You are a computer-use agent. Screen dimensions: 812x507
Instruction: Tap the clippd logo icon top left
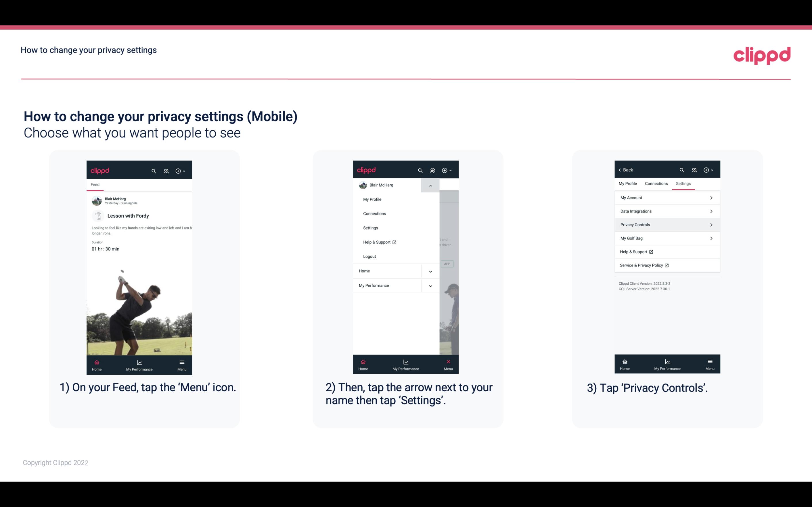(x=101, y=170)
